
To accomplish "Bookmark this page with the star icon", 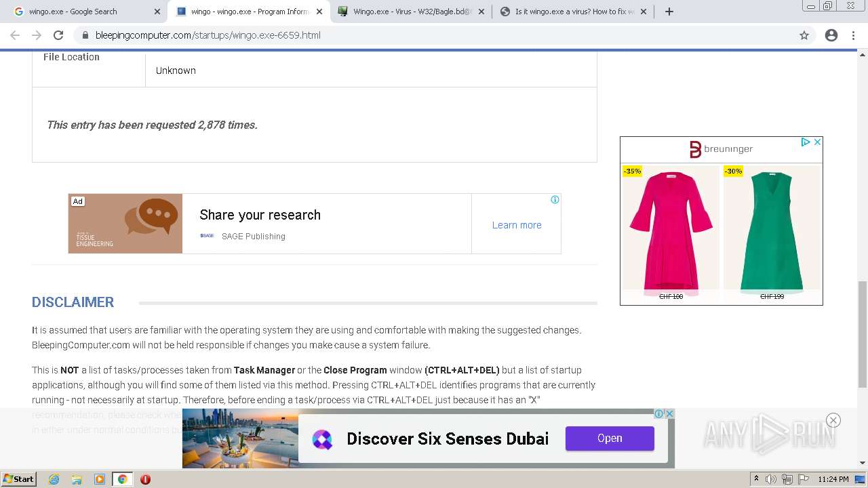I will [804, 35].
